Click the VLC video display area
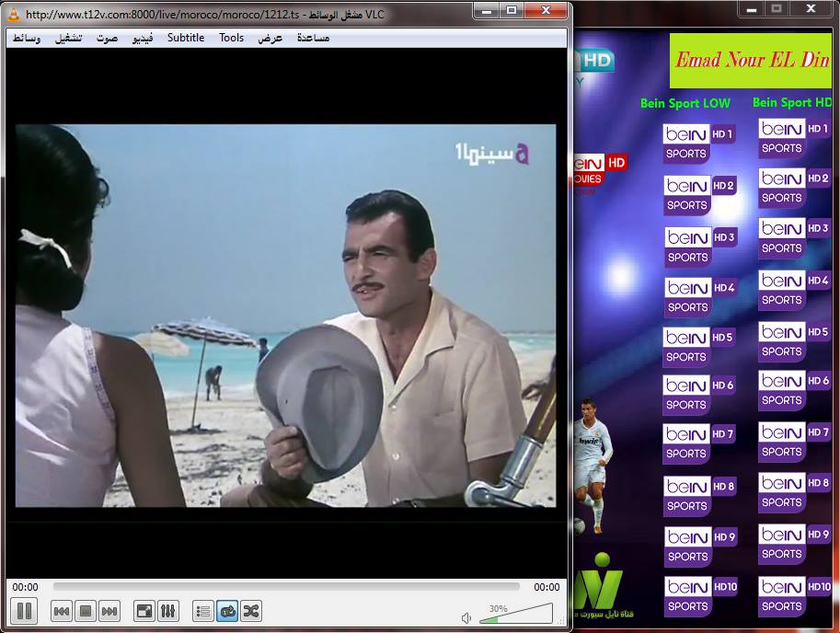This screenshot has height=633, width=840. 286,316
